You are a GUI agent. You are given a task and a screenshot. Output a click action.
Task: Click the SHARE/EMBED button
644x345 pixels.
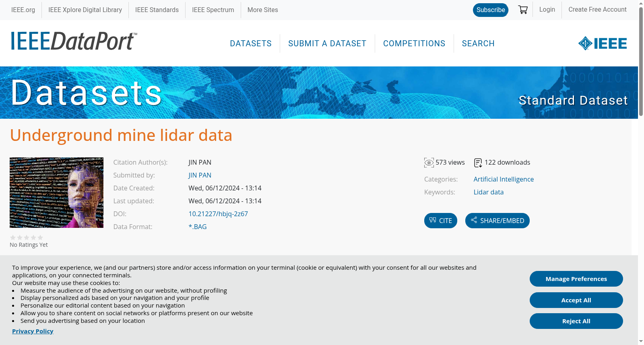(497, 221)
